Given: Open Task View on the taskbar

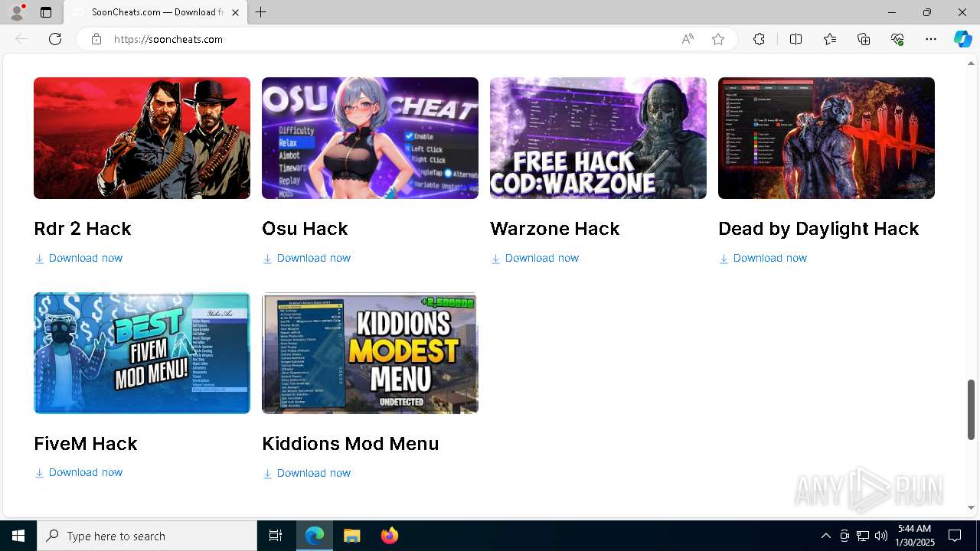Looking at the screenshot, I should (x=276, y=536).
